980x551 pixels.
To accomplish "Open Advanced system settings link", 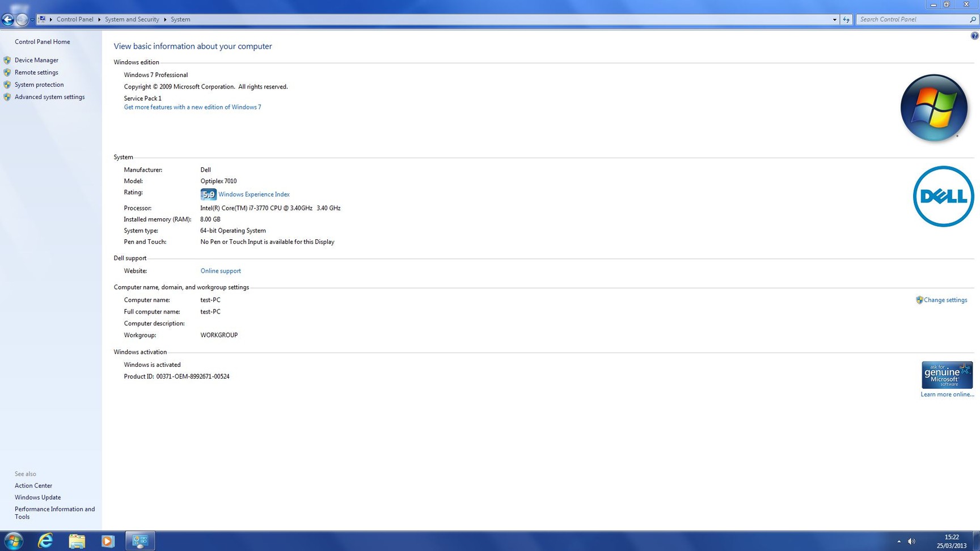I will pyautogui.click(x=49, y=97).
